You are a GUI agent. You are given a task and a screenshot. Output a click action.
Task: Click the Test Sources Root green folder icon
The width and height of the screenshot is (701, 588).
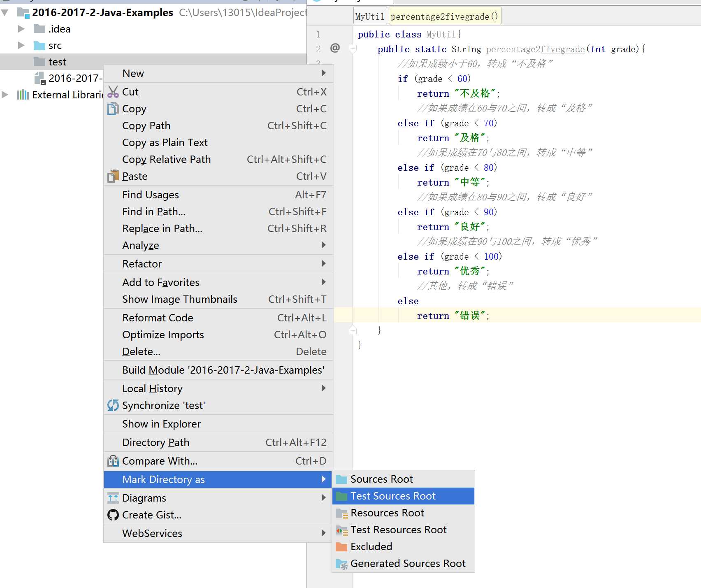pos(341,496)
